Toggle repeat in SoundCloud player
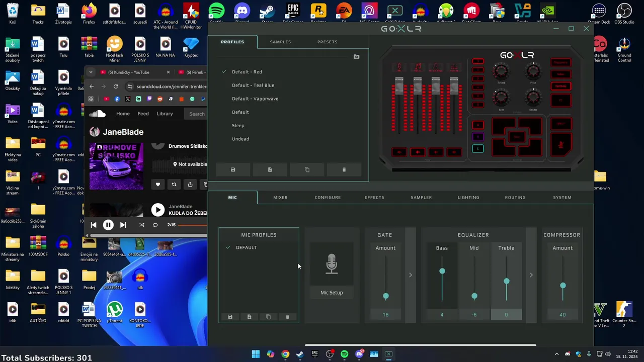The width and height of the screenshot is (644, 362). coord(155,225)
